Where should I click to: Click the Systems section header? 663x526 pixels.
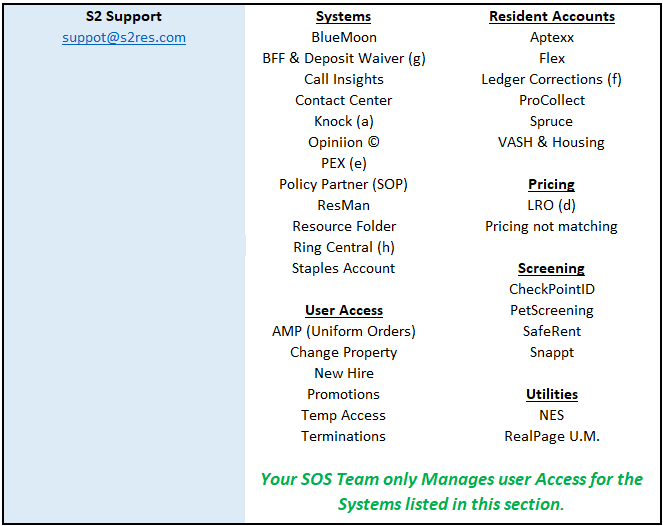pos(343,16)
